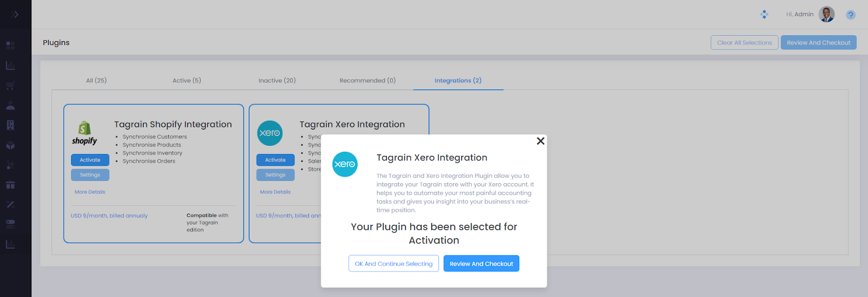The height and width of the screenshot is (297, 868).
Task: Click 'Synchronise Inventory' list item
Action: click(x=152, y=153)
